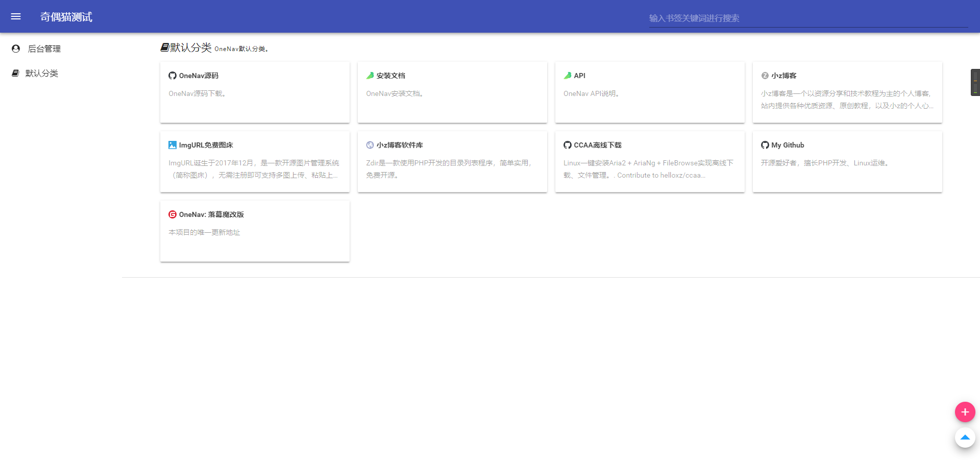Open the CCAA离线下载 bookmark title

[598, 145]
